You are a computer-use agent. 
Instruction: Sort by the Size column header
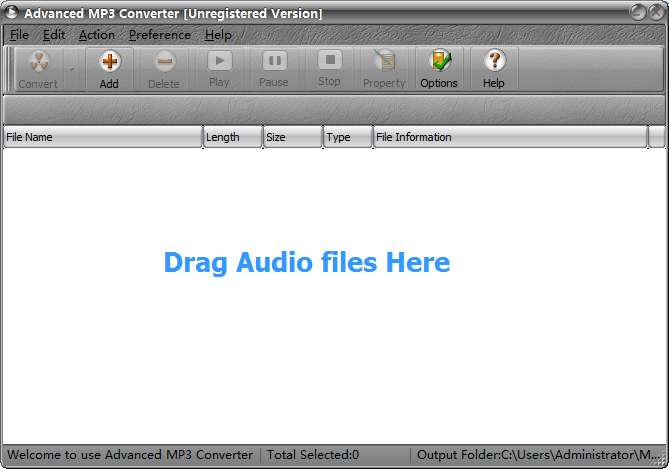click(x=293, y=137)
